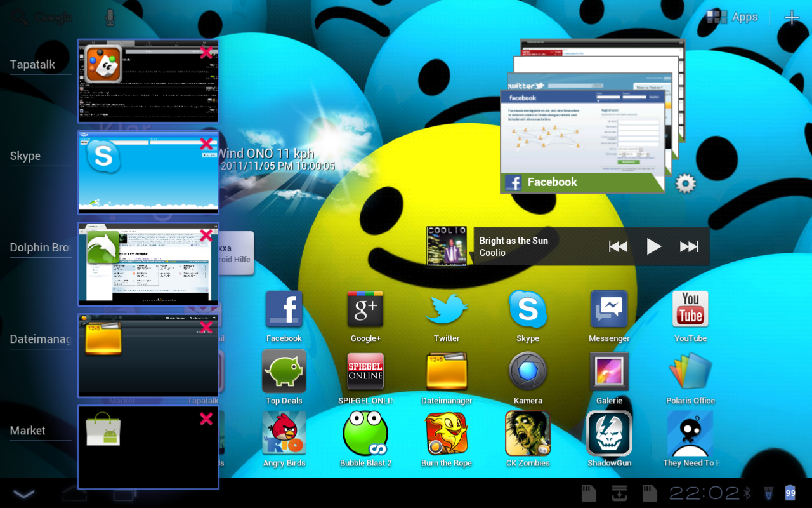Tap the weather widget wind text
The height and width of the screenshot is (508, 812).
point(266,153)
